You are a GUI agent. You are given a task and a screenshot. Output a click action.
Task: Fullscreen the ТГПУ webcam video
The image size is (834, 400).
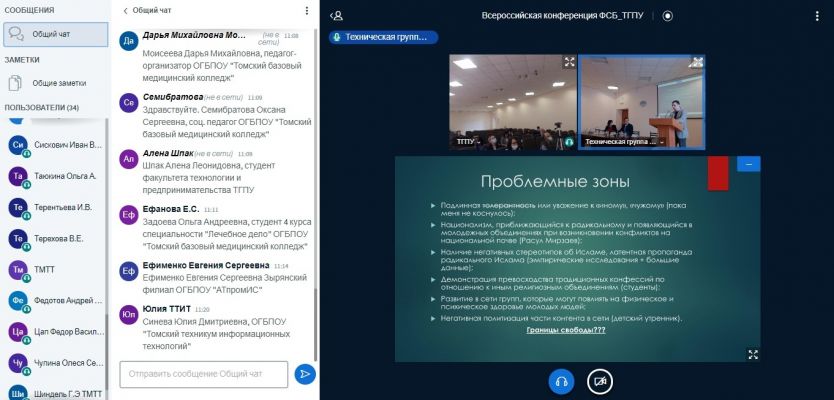569,62
